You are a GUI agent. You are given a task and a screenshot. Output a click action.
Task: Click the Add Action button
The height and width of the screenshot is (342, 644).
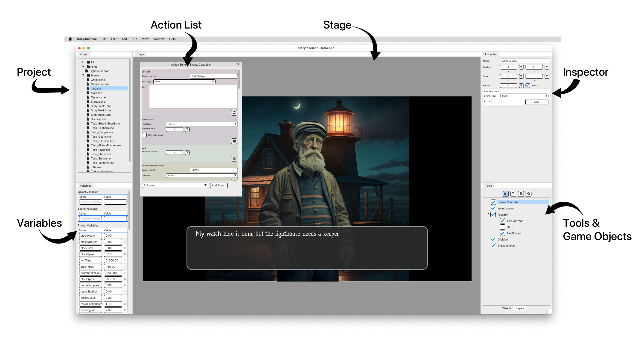pyautogui.click(x=219, y=185)
